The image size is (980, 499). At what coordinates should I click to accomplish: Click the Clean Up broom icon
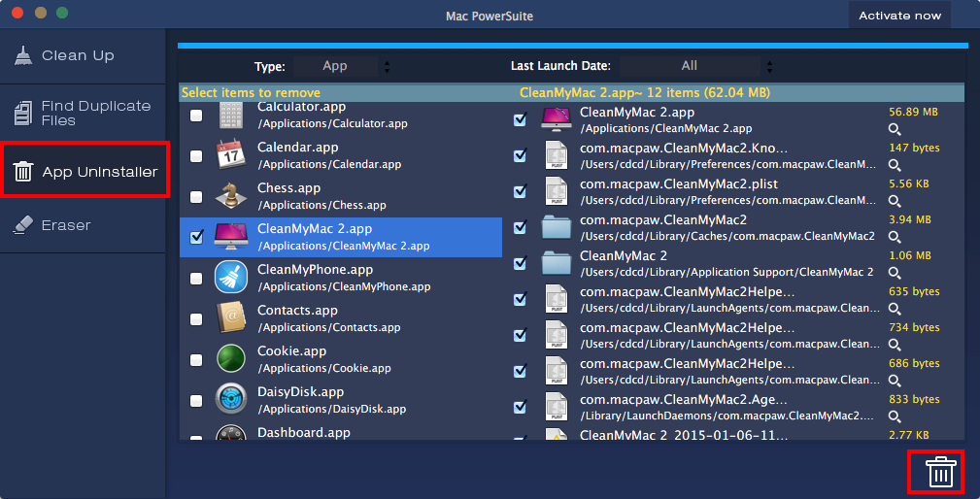23,55
